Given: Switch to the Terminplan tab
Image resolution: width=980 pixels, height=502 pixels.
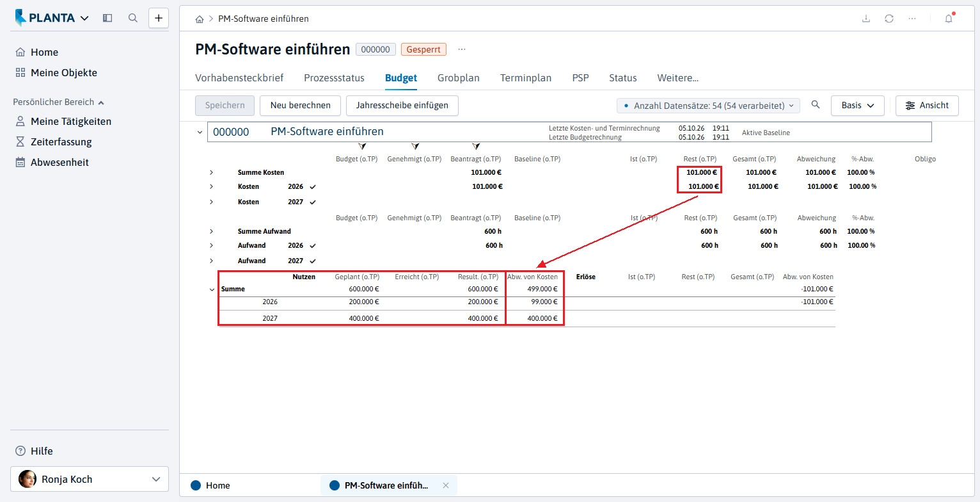Looking at the screenshot, I should tap(526, 78).
